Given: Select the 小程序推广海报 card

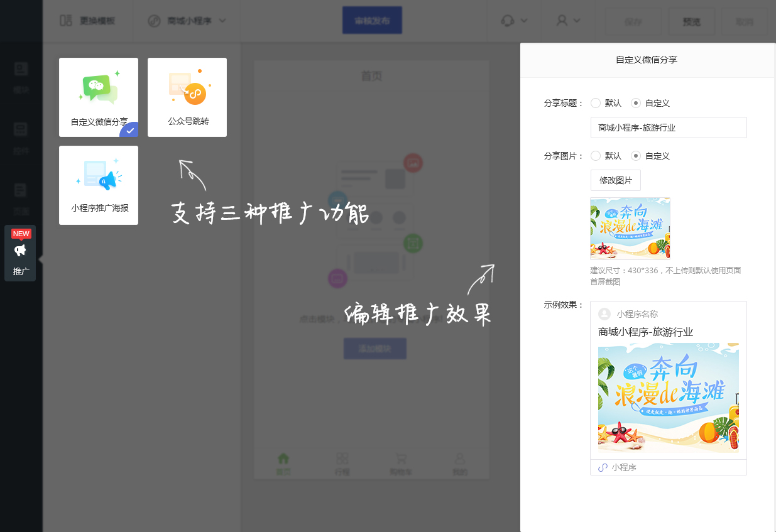Looking at the screenshot, I should coord(99,185).
